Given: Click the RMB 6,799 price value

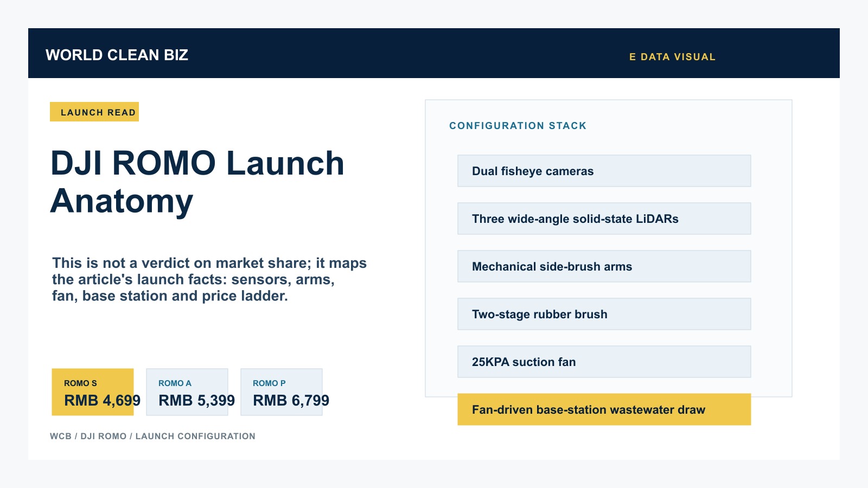Looking at the screenshot, I should [x=291, y=400].
